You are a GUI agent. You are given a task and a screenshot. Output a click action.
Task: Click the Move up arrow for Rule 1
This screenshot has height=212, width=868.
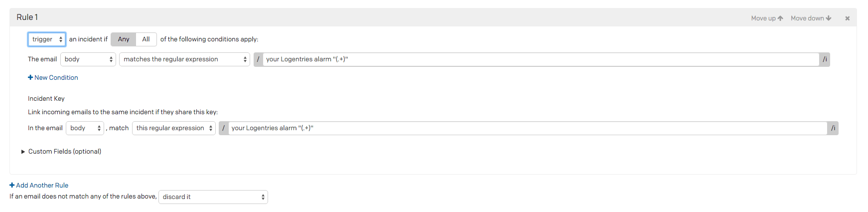[780, 18]
